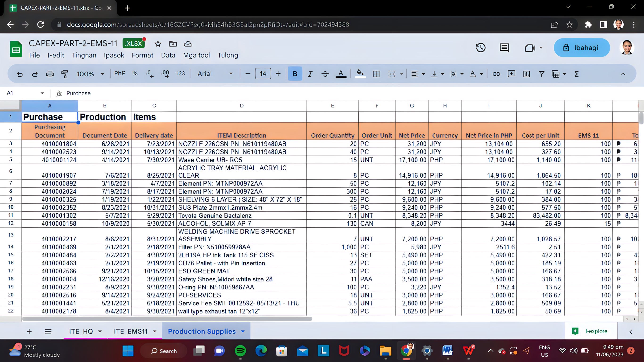Open the Data menu
The height and width of the screenshot is (362, 644).
[x=168, y=55]
